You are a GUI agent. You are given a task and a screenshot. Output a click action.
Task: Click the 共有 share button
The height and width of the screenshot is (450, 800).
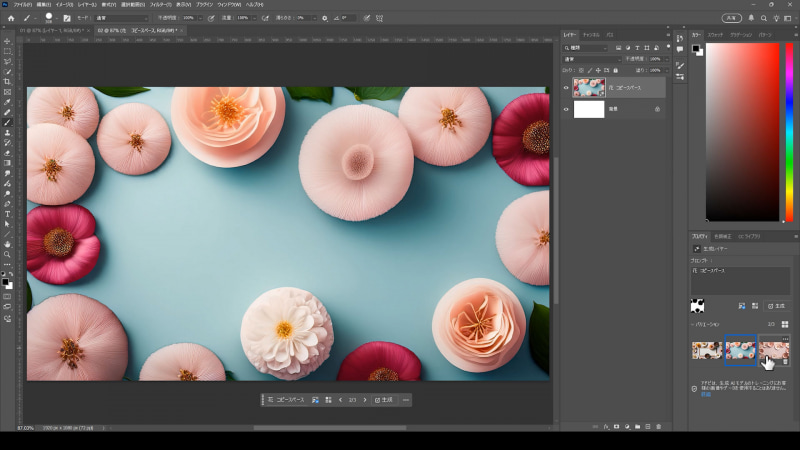coord(732,18)
